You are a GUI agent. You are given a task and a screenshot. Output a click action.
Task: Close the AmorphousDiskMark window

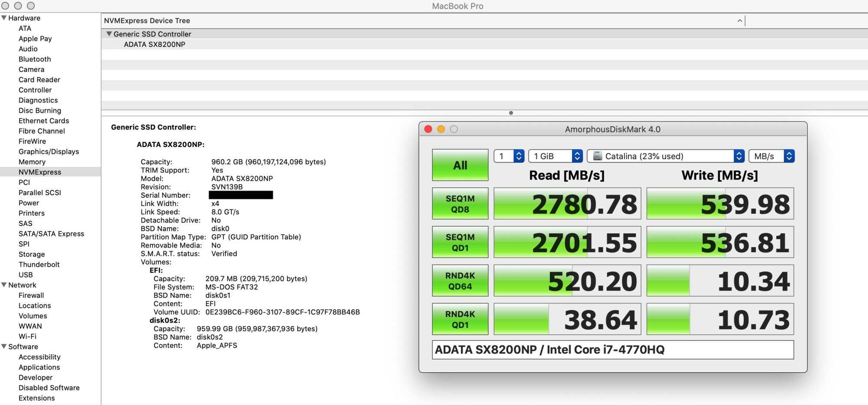428,129
